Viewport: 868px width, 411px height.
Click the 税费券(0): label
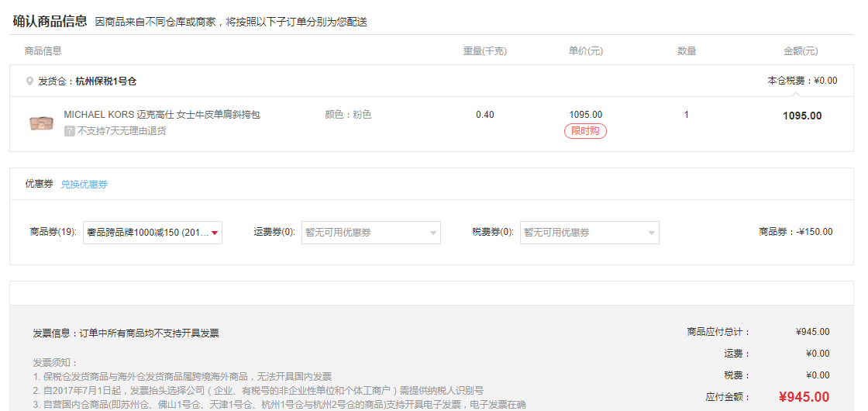(493, 232)
